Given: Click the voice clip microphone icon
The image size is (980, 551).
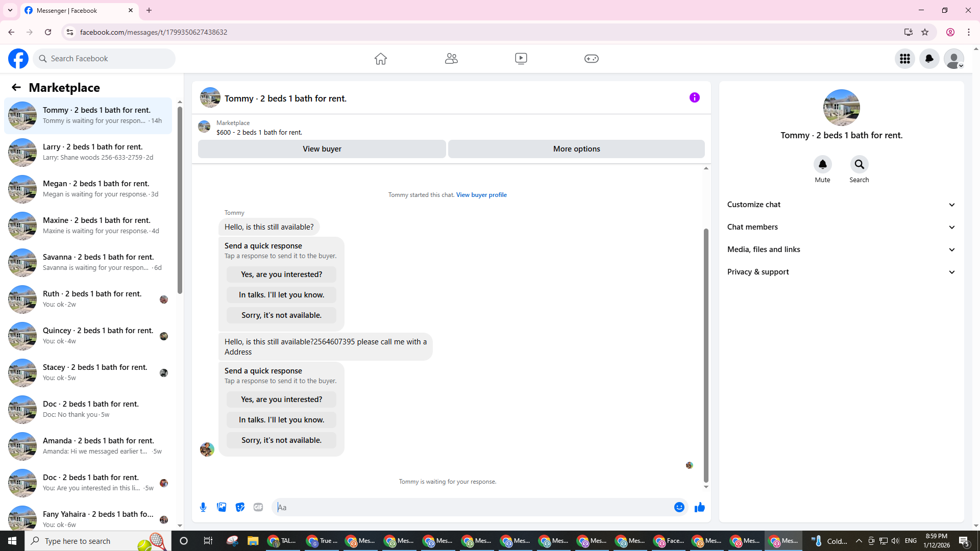Looking at the screenshot, I should point(203,507).
